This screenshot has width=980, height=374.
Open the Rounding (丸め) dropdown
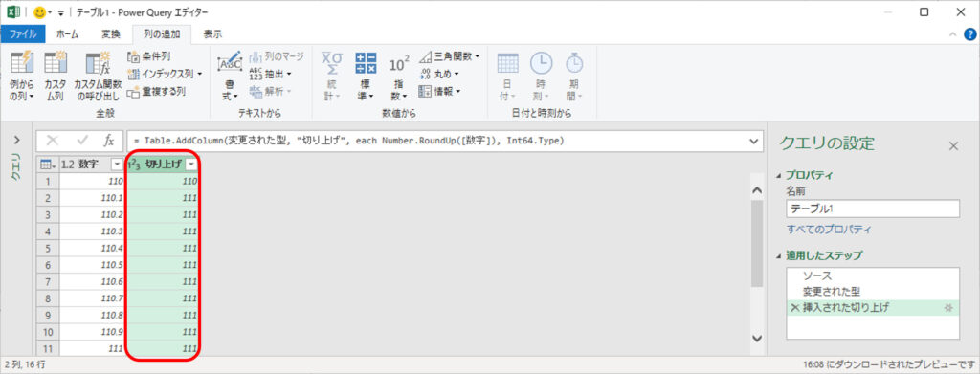coord(439,74)
